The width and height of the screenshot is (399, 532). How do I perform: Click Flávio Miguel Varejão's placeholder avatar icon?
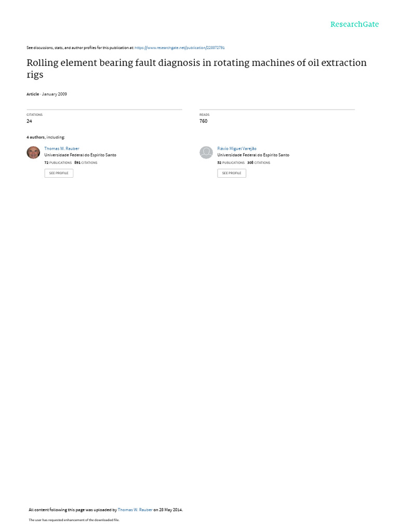pos(206,152)
